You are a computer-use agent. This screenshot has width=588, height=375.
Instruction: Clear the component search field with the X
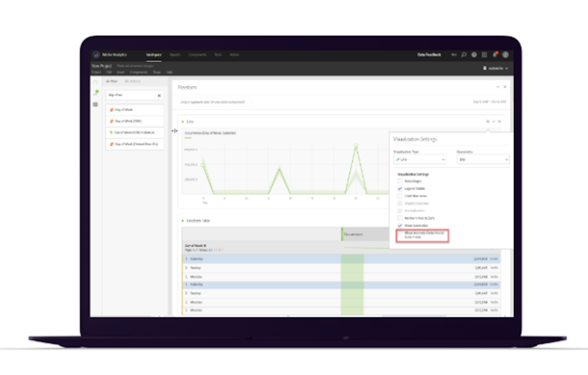tap(159, 96)
